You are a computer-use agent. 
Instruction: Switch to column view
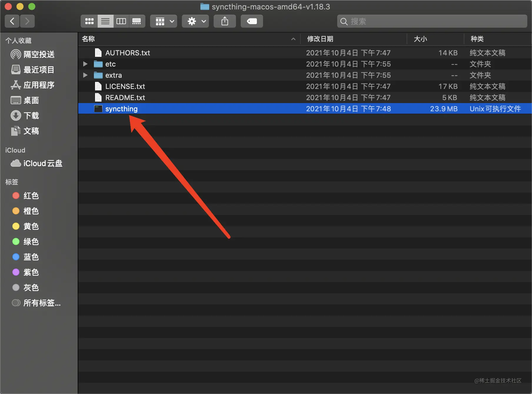tap(121, 21)
